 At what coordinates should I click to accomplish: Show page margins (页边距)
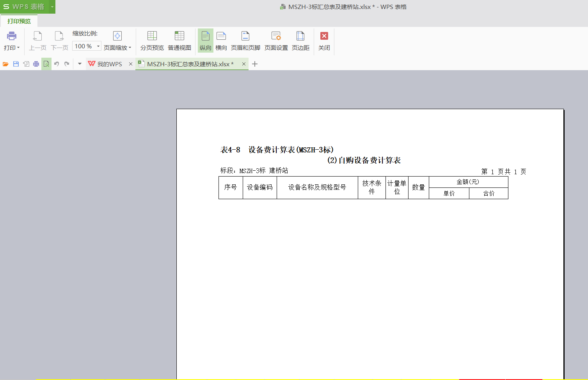[300, 41]
